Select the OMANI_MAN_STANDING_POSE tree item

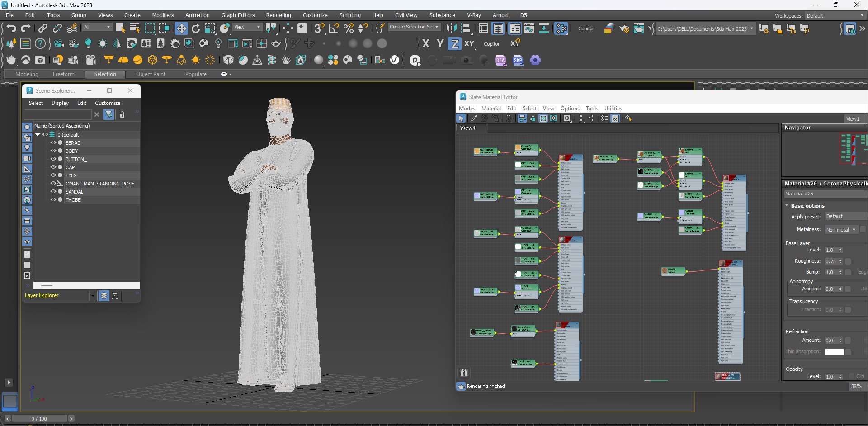[x=99, y=184]
